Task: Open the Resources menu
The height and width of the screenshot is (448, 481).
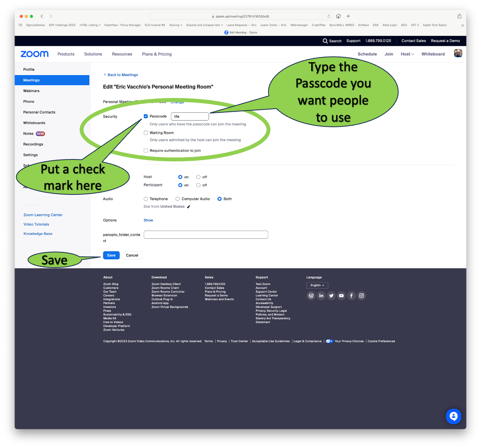Action: (122, 54)
